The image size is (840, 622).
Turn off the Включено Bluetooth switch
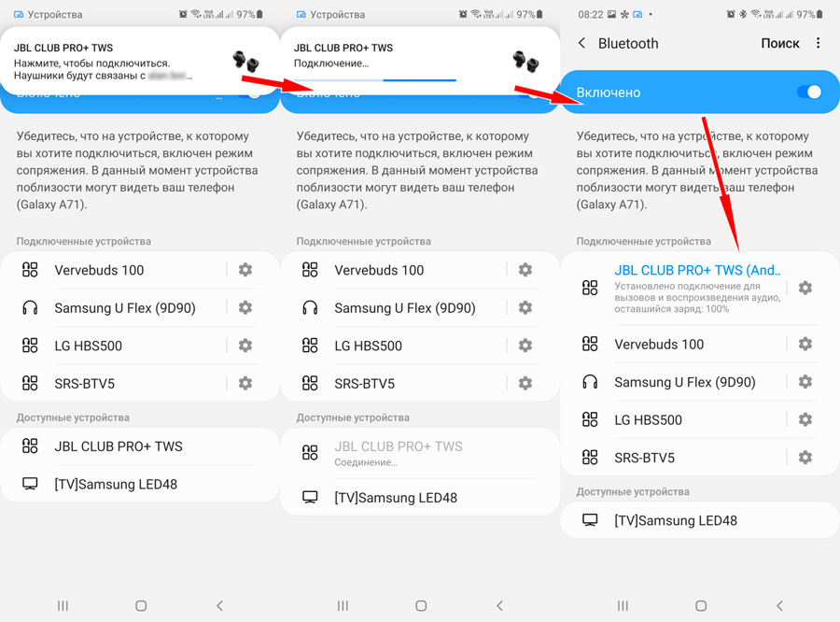pyautogui.click(x=809, y=92)
